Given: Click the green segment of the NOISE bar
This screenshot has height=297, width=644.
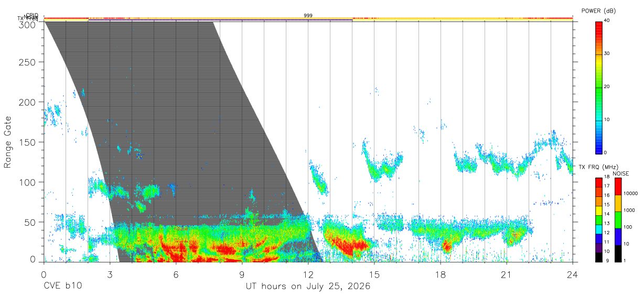Looking at the screenshot, I should pyautogui.click(x=618, y=220).
